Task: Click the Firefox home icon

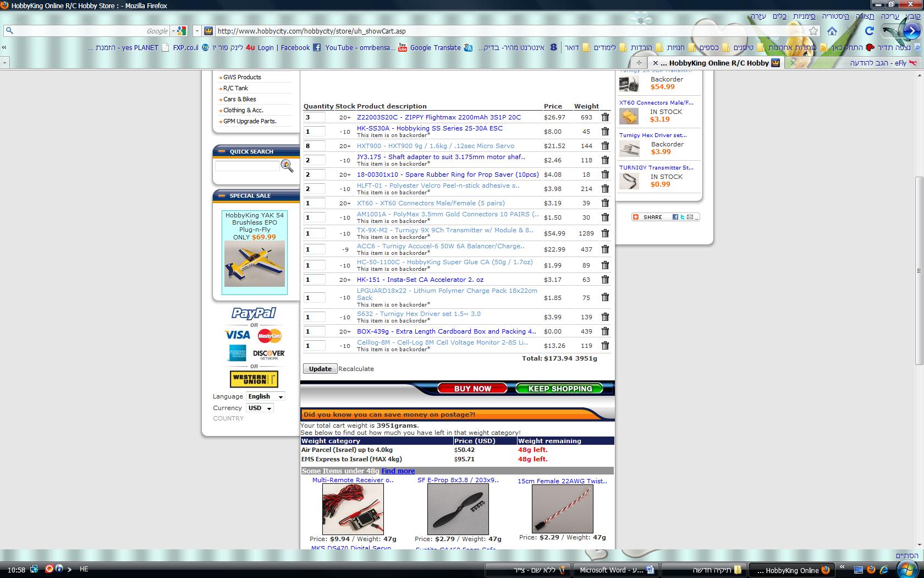Action: pos(832,31)
